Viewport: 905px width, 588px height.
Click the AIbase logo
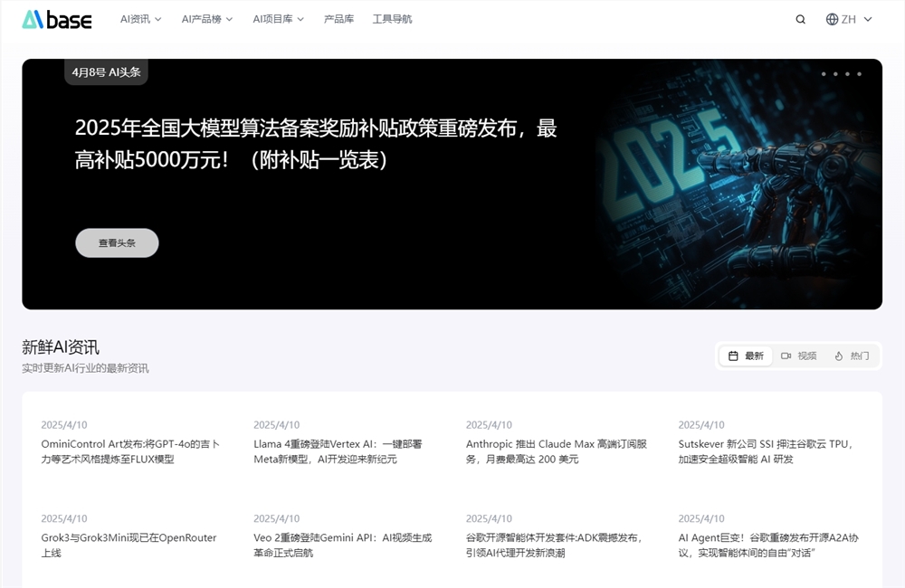point(58,19)
